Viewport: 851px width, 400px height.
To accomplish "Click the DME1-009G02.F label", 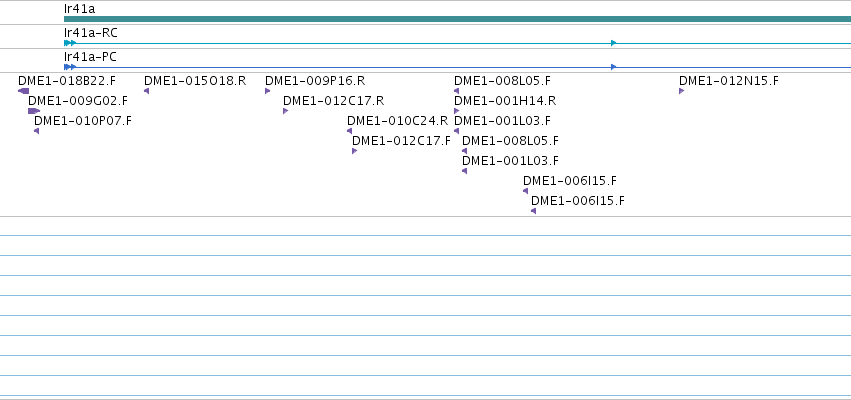I will 78,101.
